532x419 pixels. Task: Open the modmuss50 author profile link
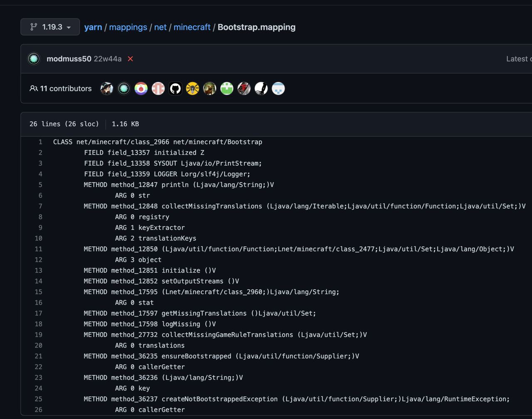click(x=69, y=59)
